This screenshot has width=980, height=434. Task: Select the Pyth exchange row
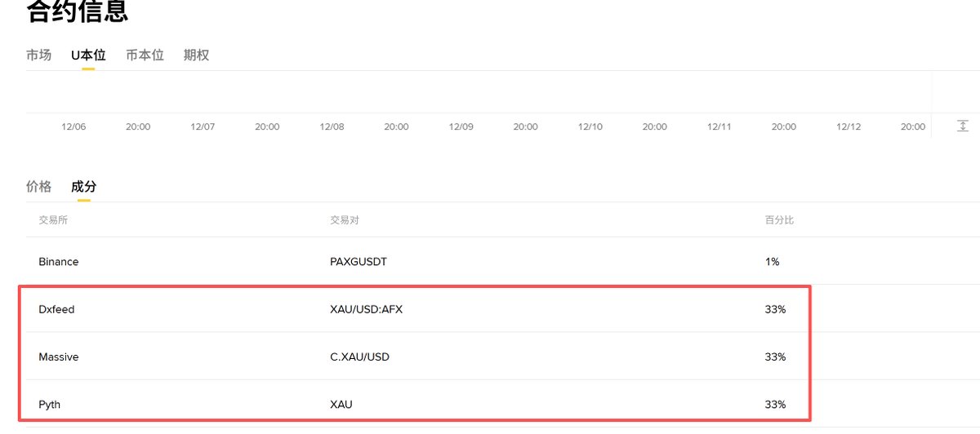[50, 404]
